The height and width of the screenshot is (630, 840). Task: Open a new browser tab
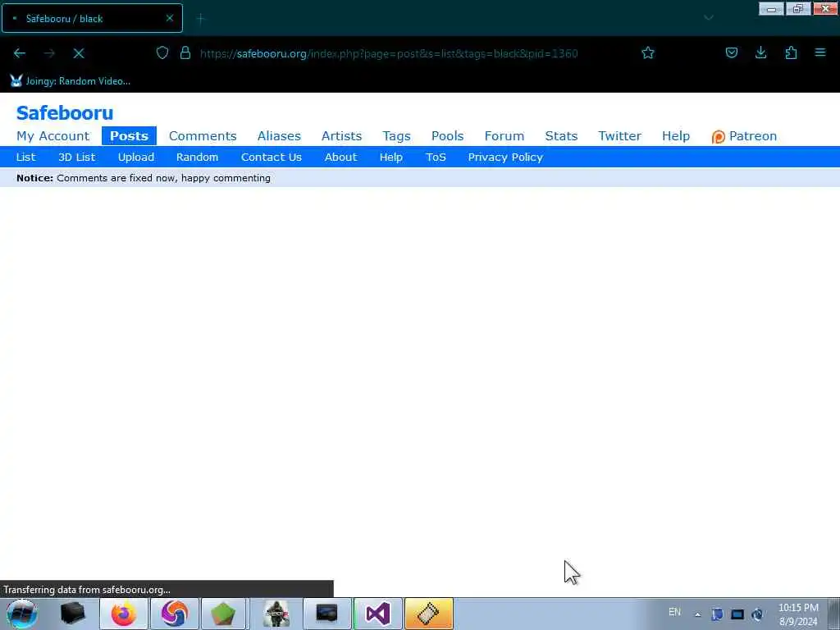pyautogui.click(x=200, y=19)
